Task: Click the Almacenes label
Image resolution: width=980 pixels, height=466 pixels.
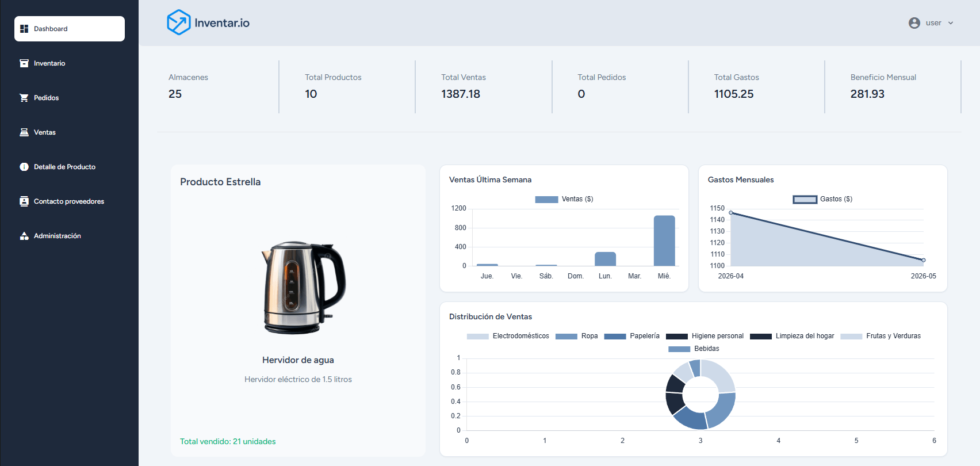Action: [x=188, y=78]
